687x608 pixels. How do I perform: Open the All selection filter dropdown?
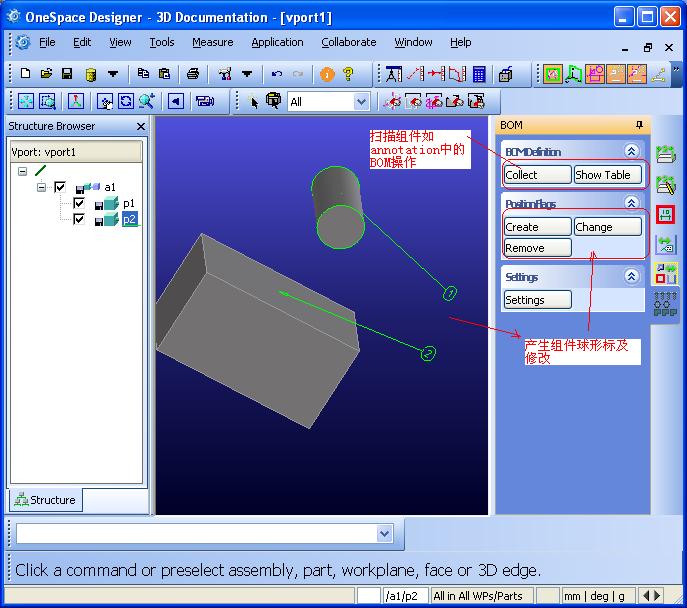361,102
